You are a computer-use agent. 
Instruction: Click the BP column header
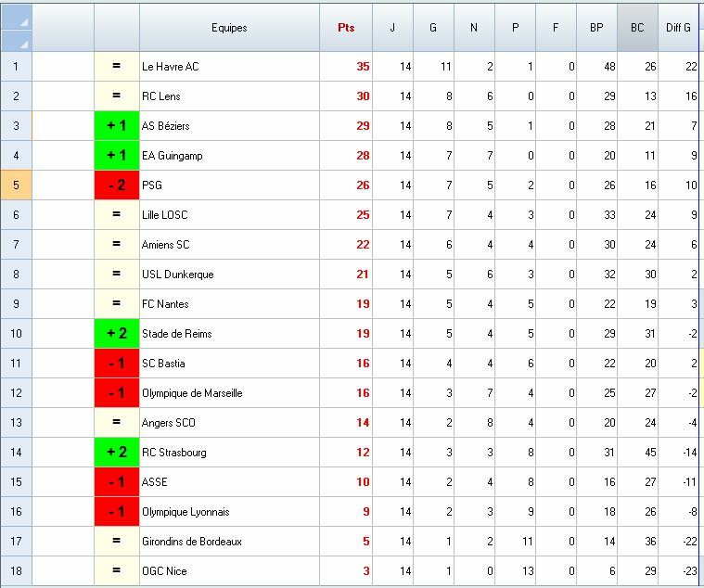coord(596,28)
